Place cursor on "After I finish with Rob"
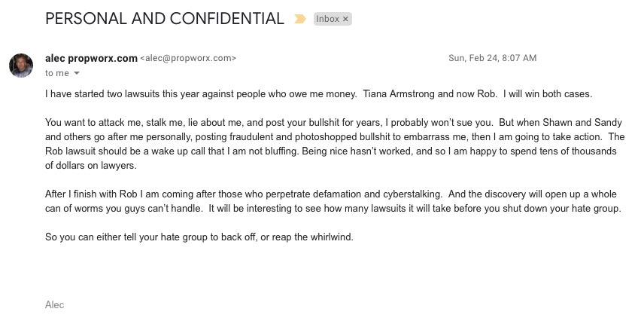The image size is (644, 327). (92, 194)
